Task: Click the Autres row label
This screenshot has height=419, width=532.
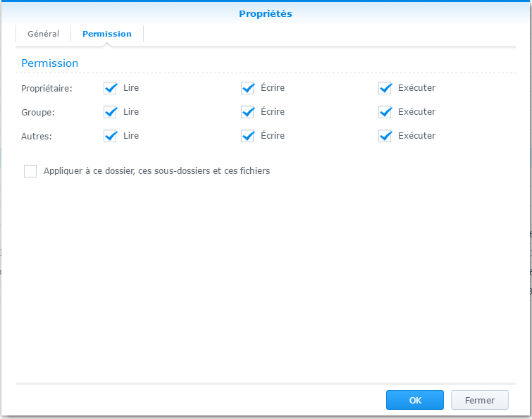Action: coord(37,136)
